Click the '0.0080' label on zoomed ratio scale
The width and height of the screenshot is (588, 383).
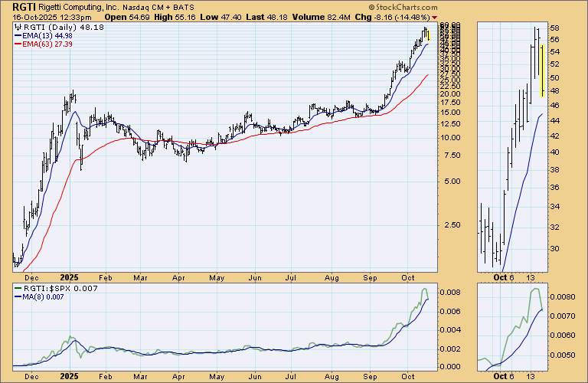pos(563,297)
